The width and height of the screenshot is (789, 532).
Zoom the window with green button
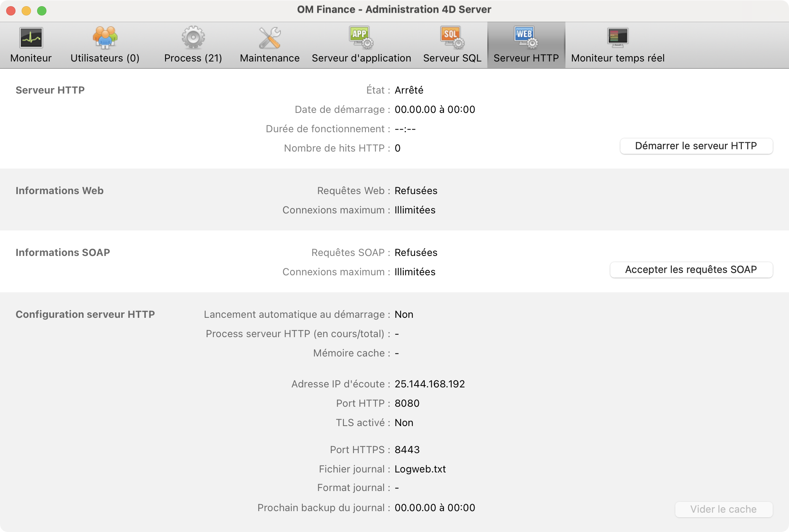tap(42, 11)
